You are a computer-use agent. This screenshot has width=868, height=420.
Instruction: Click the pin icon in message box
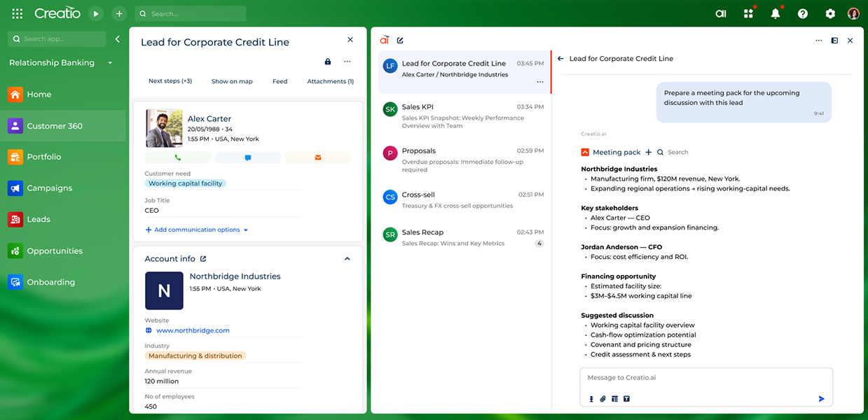(x=591, y=399)
